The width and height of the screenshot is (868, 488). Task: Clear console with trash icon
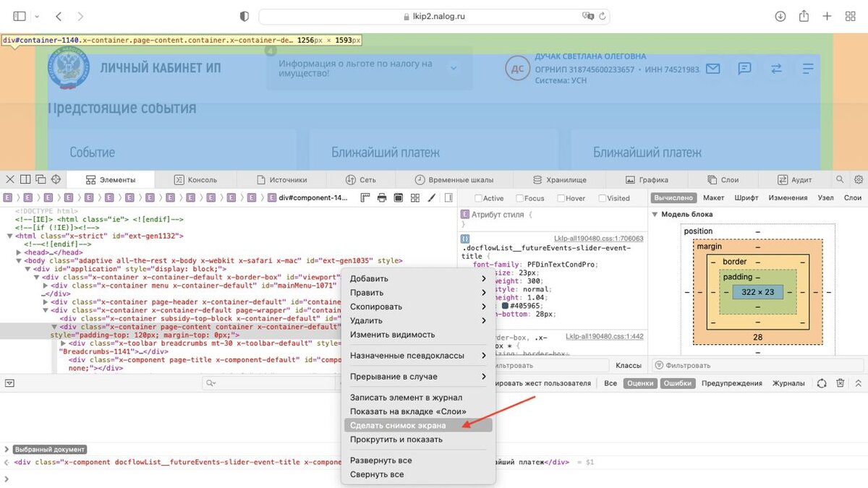pos(841,383)
